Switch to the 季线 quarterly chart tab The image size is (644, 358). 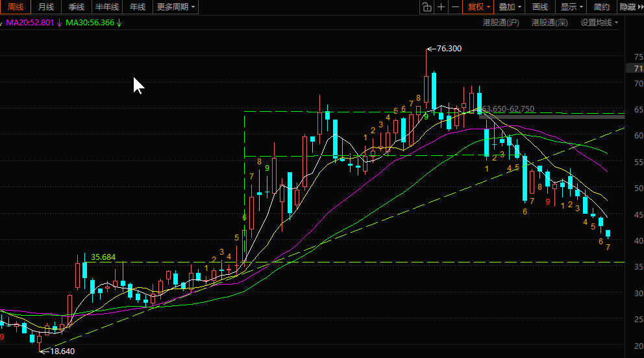[77, 7]
